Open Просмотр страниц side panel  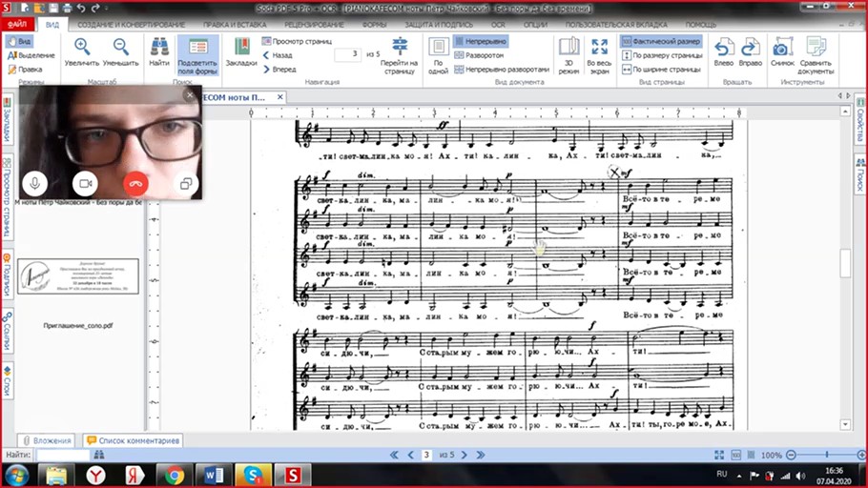[x=7, y=196]
